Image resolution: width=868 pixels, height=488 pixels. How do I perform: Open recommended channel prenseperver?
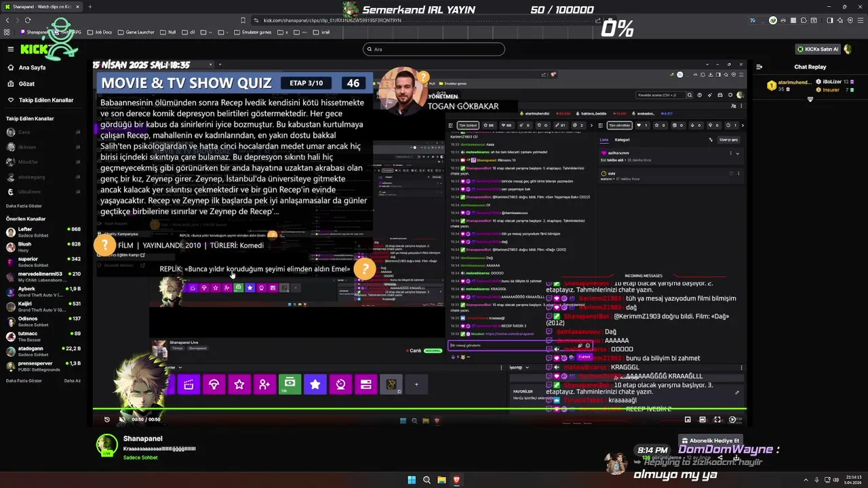pos(43,366)
